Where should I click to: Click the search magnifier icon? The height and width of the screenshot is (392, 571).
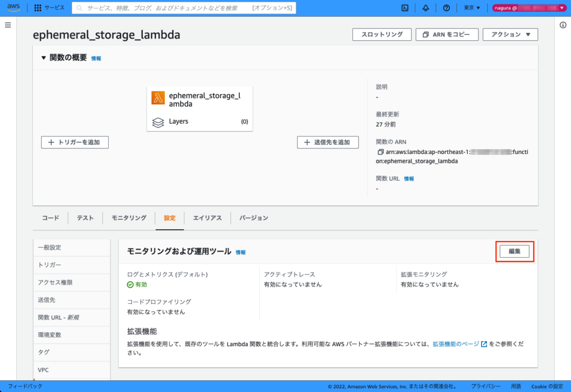point(79,8)
